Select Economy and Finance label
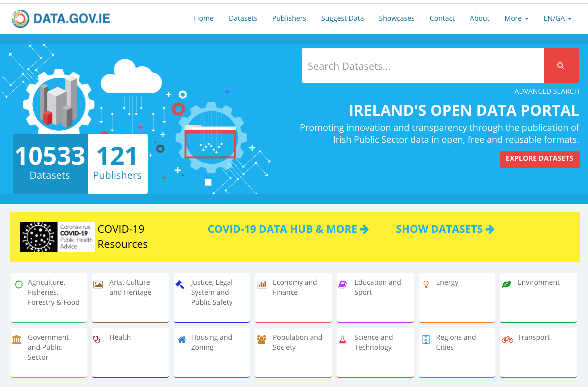This screenshot has height=387, width=588. (x=295, y=287)
